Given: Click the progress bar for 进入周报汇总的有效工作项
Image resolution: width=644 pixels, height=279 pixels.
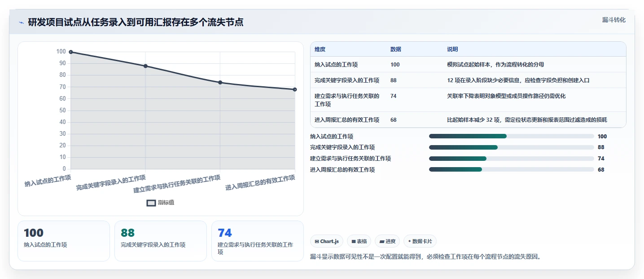Looking at the screenshot, I should [512, 169].
